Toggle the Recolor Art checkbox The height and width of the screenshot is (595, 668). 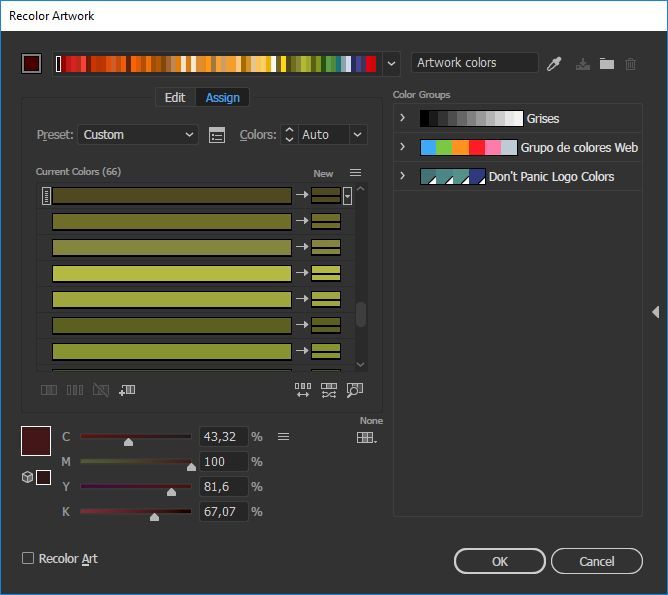(x=28, y=558)
